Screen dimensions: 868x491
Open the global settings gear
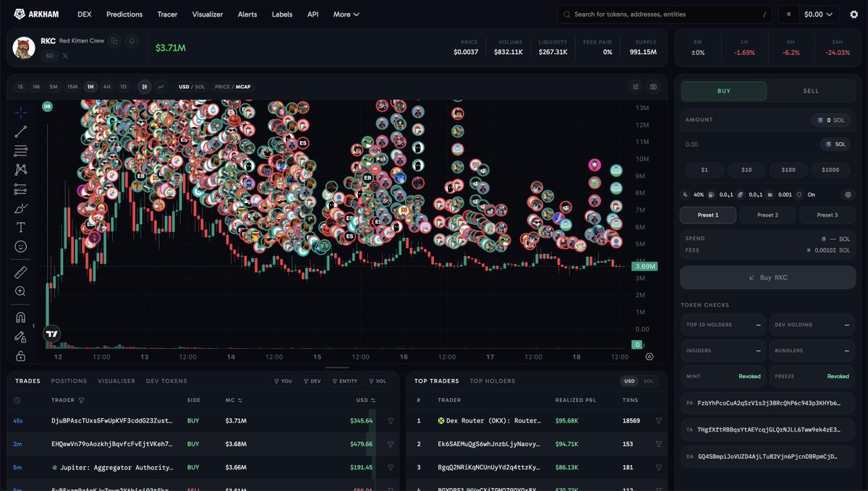point(854,14)
